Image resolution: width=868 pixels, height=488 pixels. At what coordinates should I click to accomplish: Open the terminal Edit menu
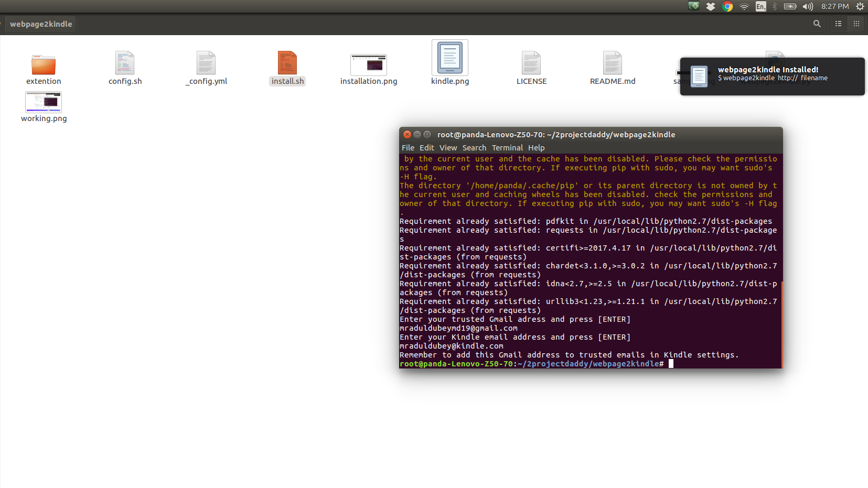click(x=427, y=148)
